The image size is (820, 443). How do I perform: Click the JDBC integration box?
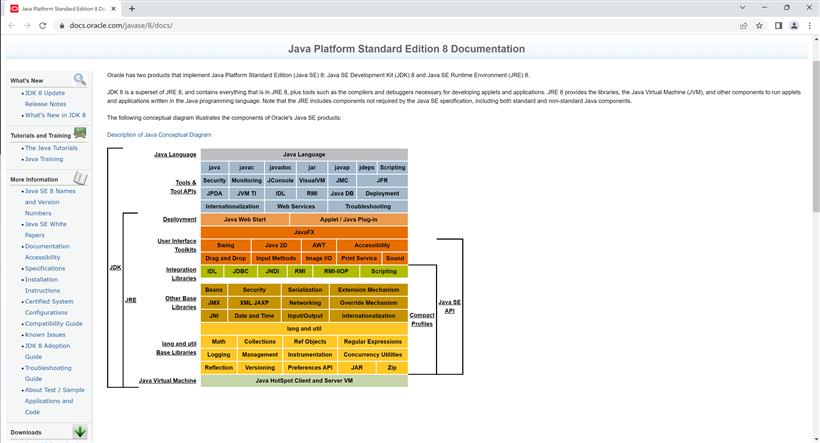[241, 271]
